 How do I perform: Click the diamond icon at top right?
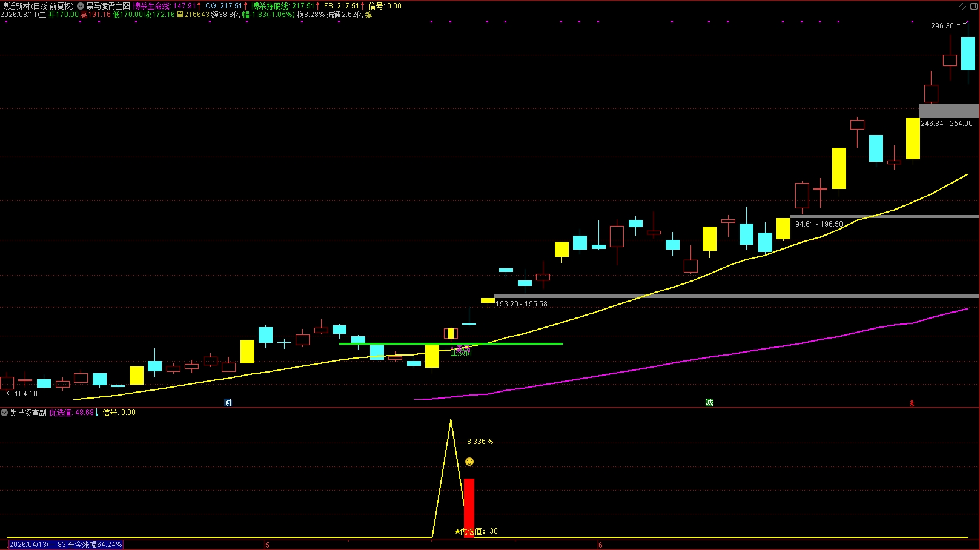(963, 6)
